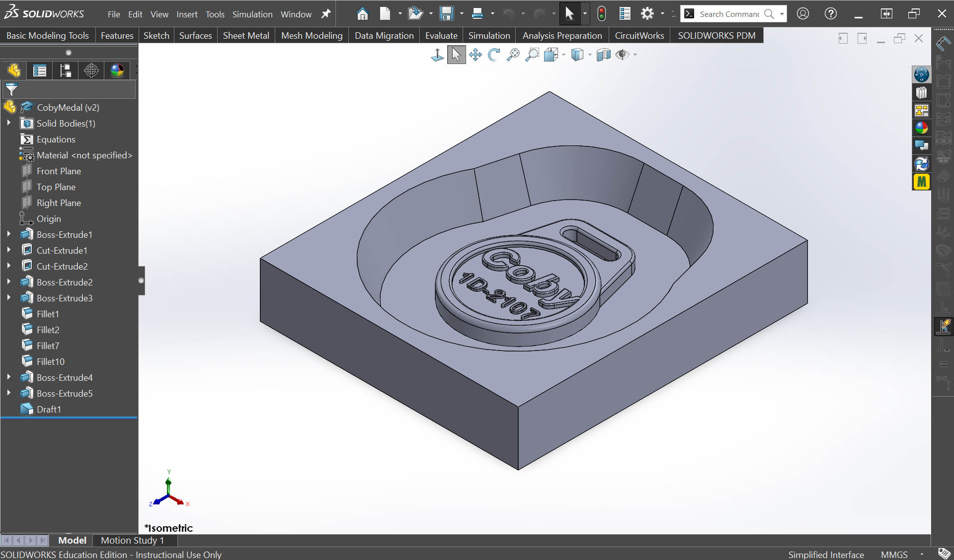This screenshot has height=560, width=954.
Task: Select the Draft1 feature in tree
Action: click(49, 409)
